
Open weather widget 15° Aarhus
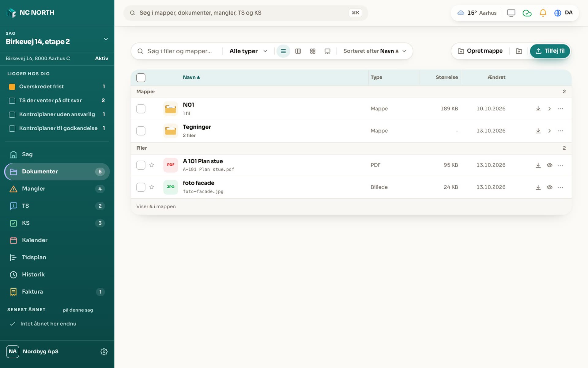click(477, 13)
